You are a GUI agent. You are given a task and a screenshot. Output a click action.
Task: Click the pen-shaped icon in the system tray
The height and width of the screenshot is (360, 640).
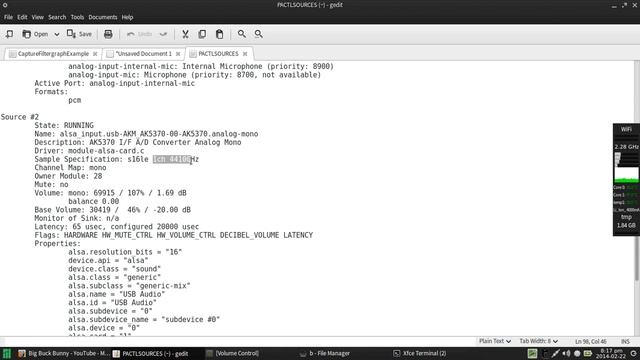[555, 353]
